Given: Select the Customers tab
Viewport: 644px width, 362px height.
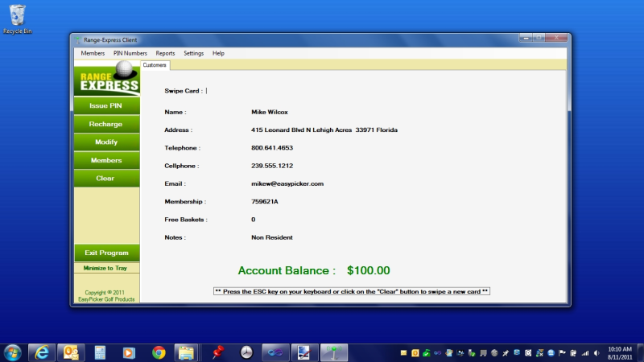Looking at the screenshot, I should (x=155, y=64).
